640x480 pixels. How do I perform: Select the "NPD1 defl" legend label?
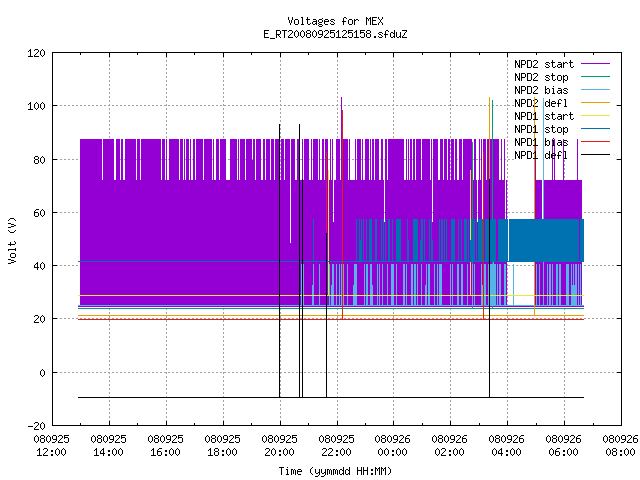point(541,156)
